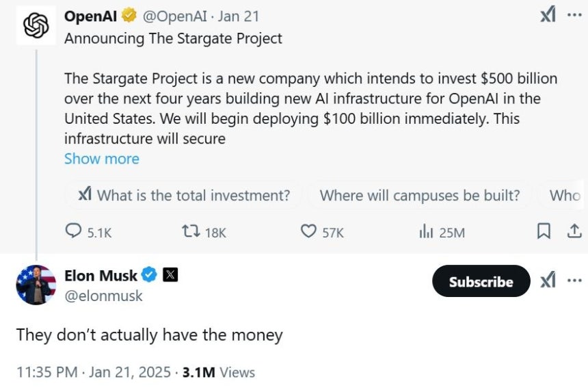Repost the OpenAI post with 18K reposts
Viewport: 588px width, 388px height.
tap(191, 231)
